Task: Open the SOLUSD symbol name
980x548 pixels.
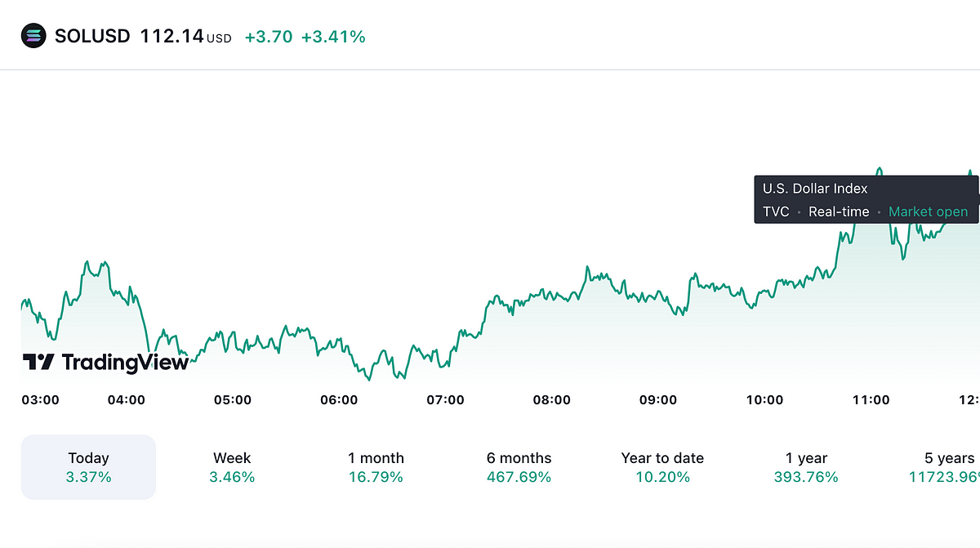Action: pyautogui.click(x=92, y=36)
